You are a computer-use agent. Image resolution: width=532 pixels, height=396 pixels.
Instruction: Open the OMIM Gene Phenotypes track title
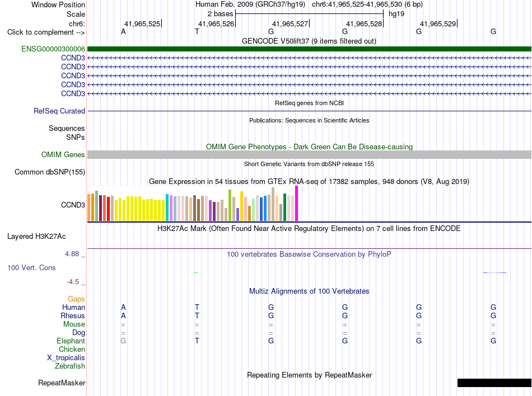pos(309,147)
